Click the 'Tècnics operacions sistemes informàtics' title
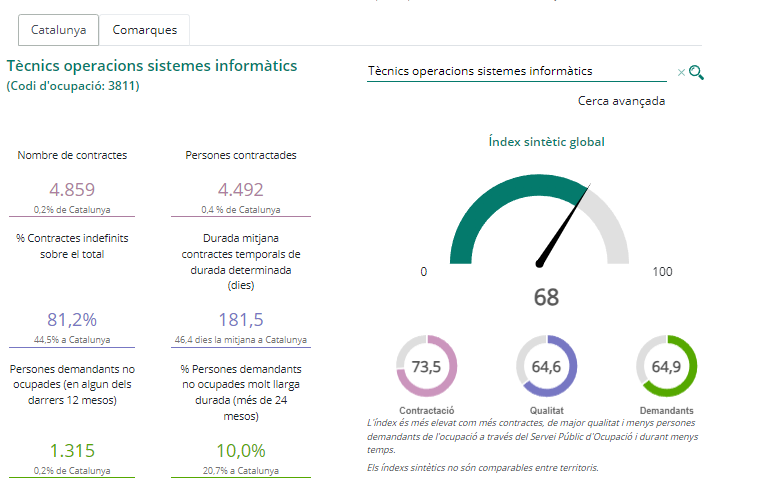 coord(152,66)
